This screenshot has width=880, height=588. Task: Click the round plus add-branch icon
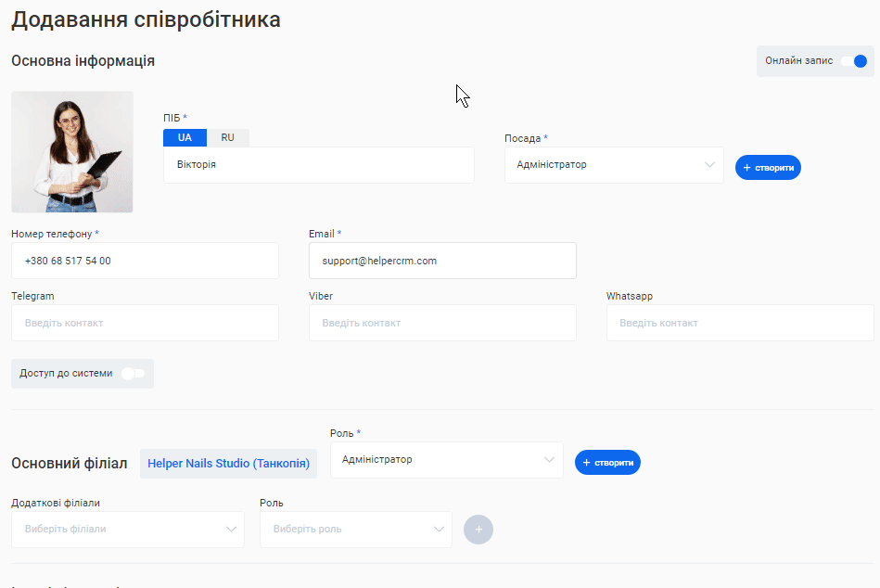click(478, 530)
